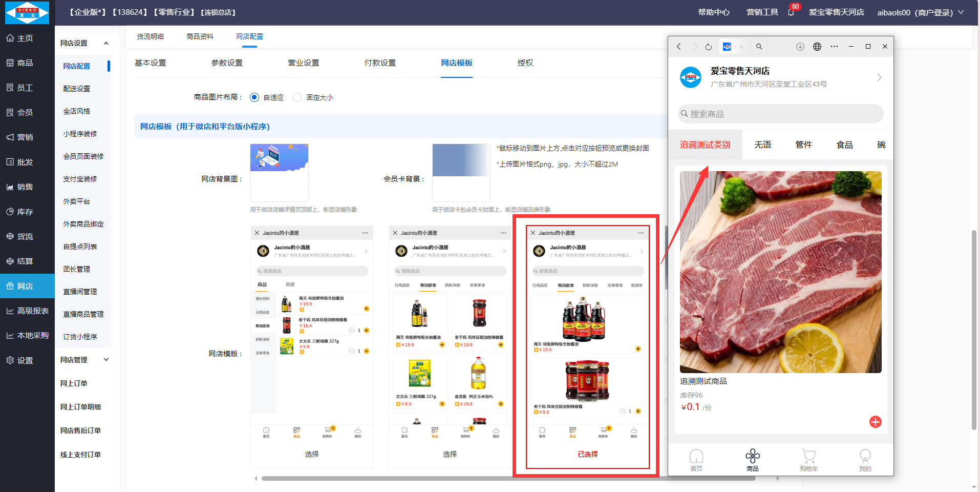Click the 搜索商品 search field

pos(781,114)
